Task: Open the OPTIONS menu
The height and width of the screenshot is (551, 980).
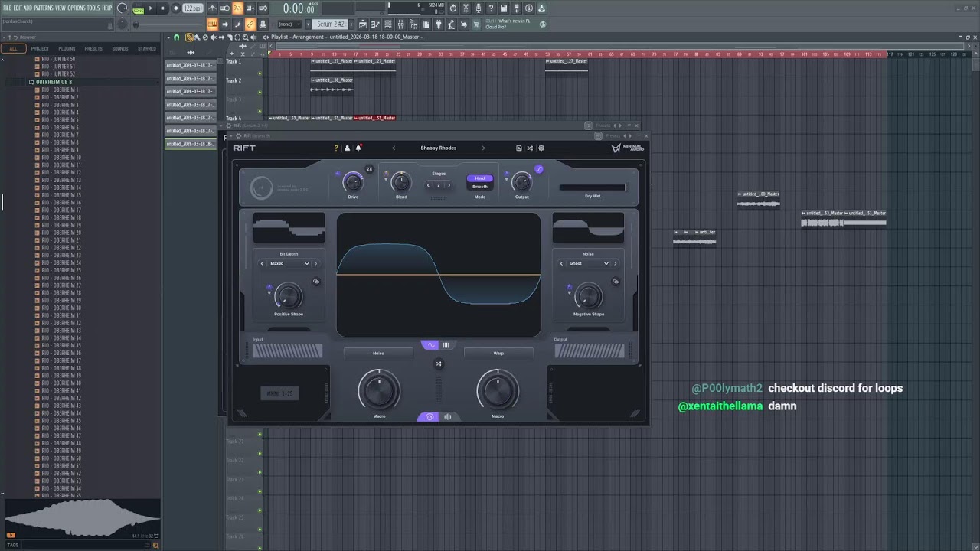Action: coord(77,8)
